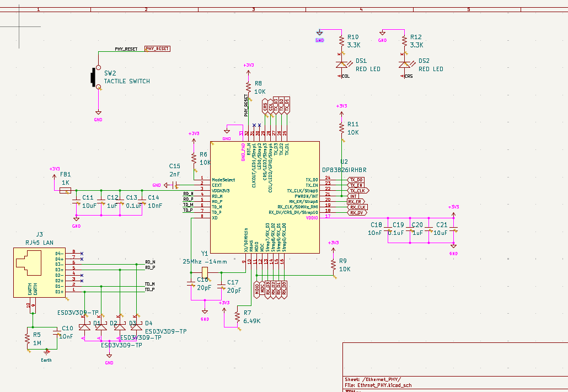Screen dimensions: 568x392
Task: Select the FB1 ferrite bead symbol
Action: click(x=65, y=191)
